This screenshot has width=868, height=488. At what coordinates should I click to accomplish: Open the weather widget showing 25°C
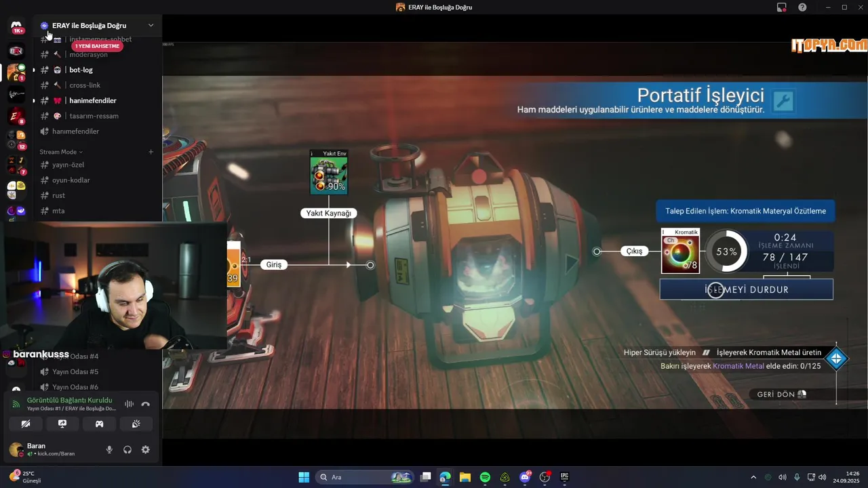[25, 476]
